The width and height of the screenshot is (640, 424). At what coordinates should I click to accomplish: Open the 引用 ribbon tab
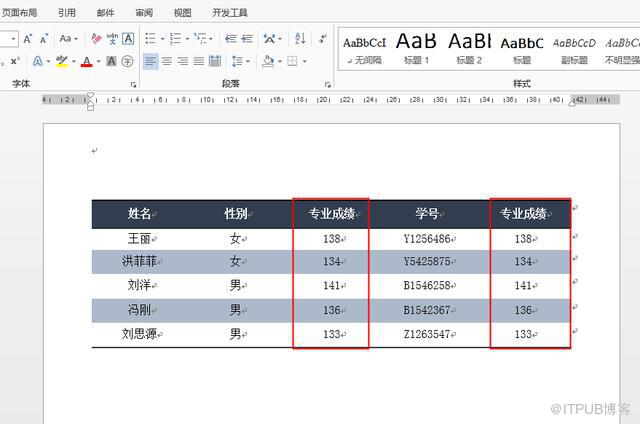[x=67, y=13]
